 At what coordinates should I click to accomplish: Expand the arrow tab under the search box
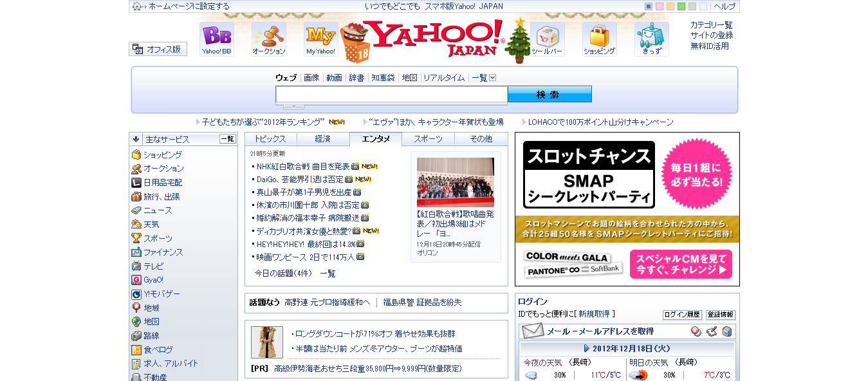click(293, 106)
